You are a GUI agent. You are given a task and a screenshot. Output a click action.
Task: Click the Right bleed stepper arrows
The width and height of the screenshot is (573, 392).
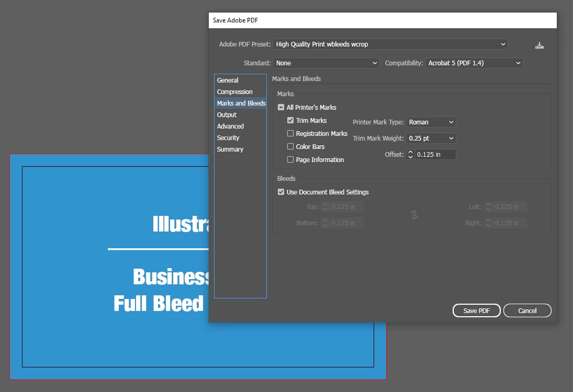tap(488, 223)
